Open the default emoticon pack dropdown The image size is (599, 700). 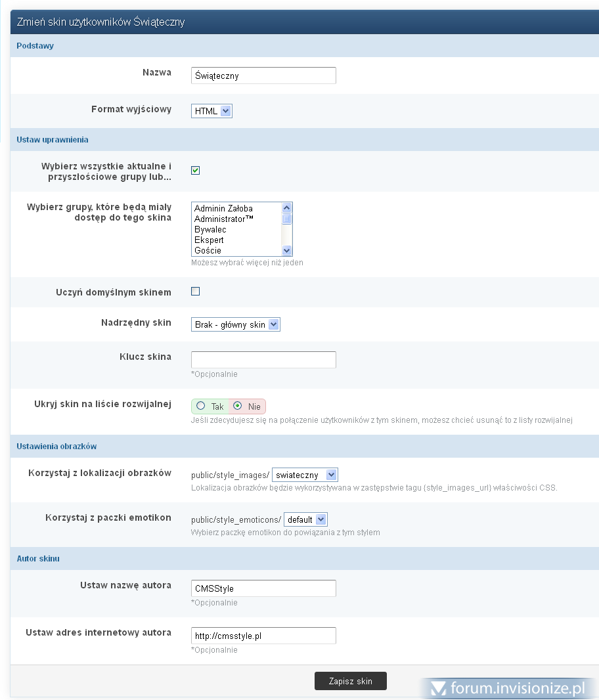[x=305, y=519]
